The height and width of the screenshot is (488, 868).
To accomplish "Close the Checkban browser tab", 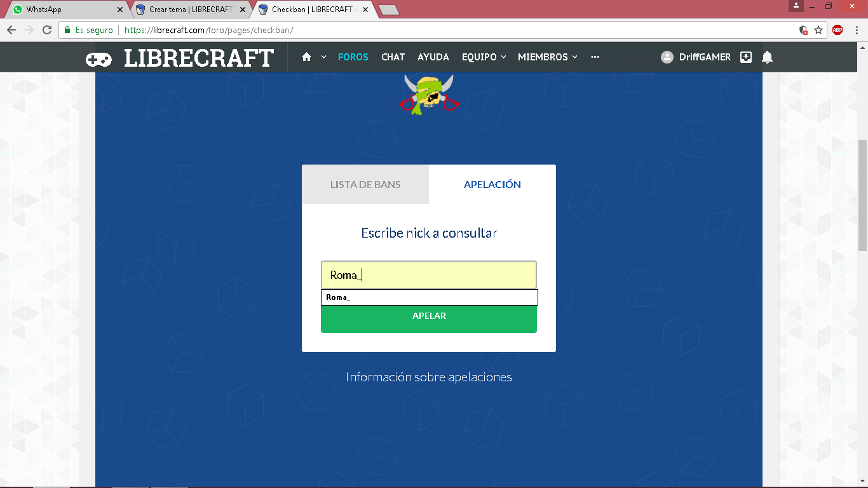I will pyautogui.click(x=364, y=10).
